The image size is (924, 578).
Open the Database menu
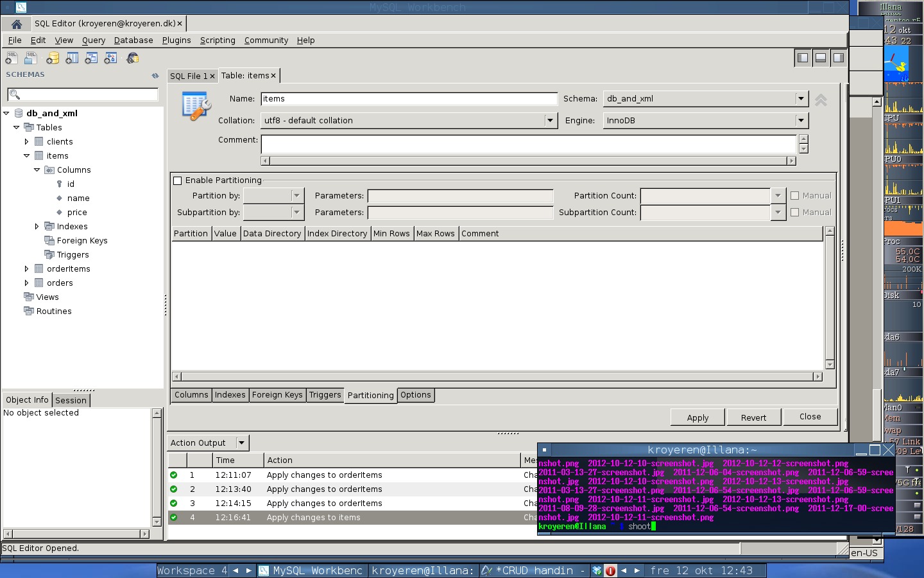(133, 40)
